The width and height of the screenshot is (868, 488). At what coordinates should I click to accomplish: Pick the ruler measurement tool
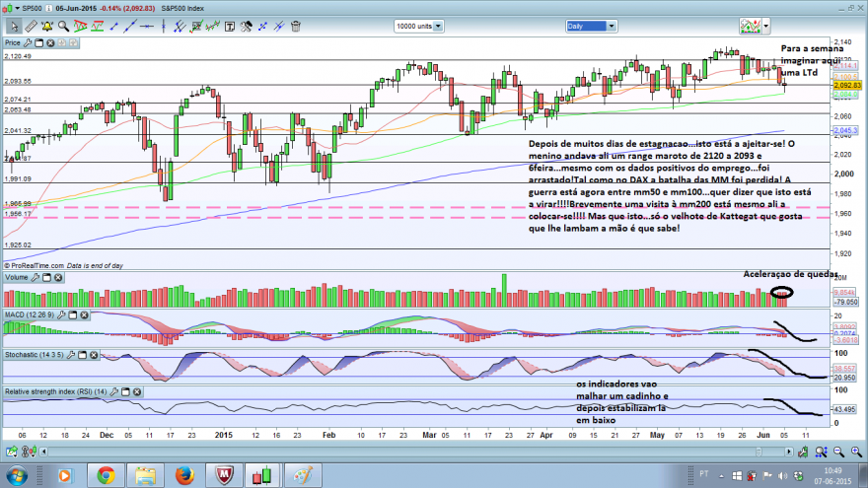click(31, 26)
